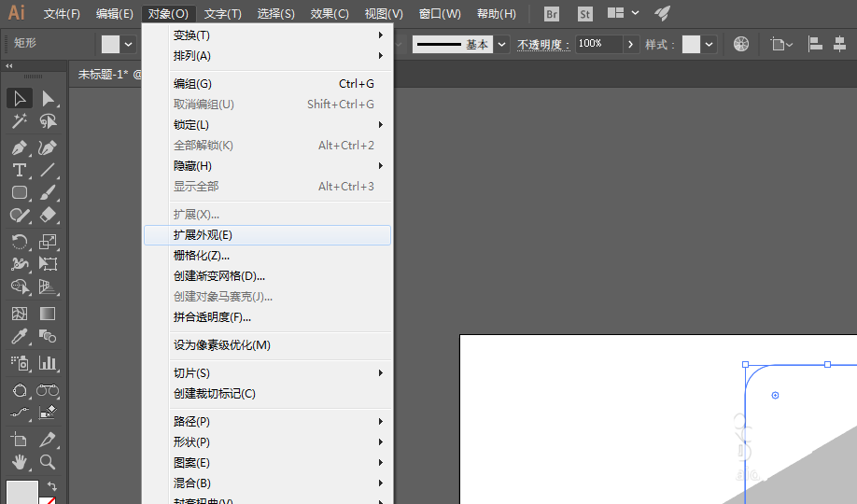Select the Magic Wand tool

pos(20,120)
